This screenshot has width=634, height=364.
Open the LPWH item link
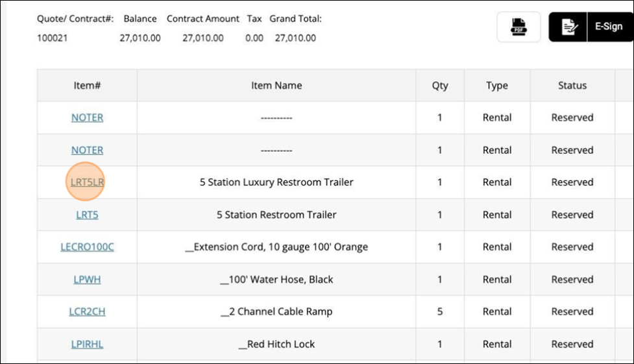click(x=87, y=280)
